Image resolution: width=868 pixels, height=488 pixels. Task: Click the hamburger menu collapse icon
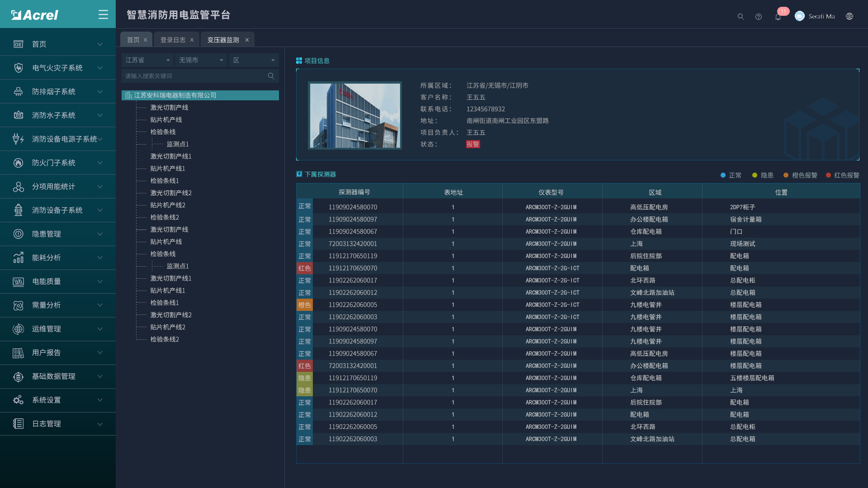click(x=103, y=15)
